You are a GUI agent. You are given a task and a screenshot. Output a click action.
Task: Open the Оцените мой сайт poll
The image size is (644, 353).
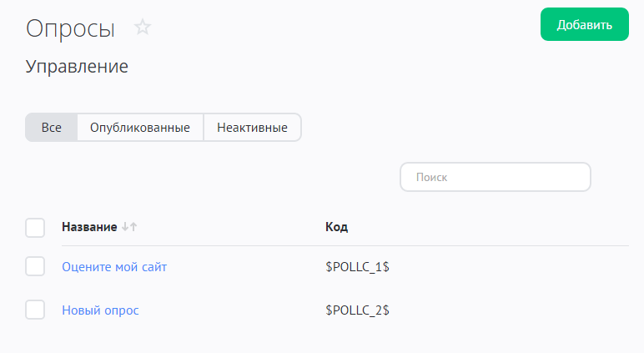pyautogui.click(x=114, y=267)
